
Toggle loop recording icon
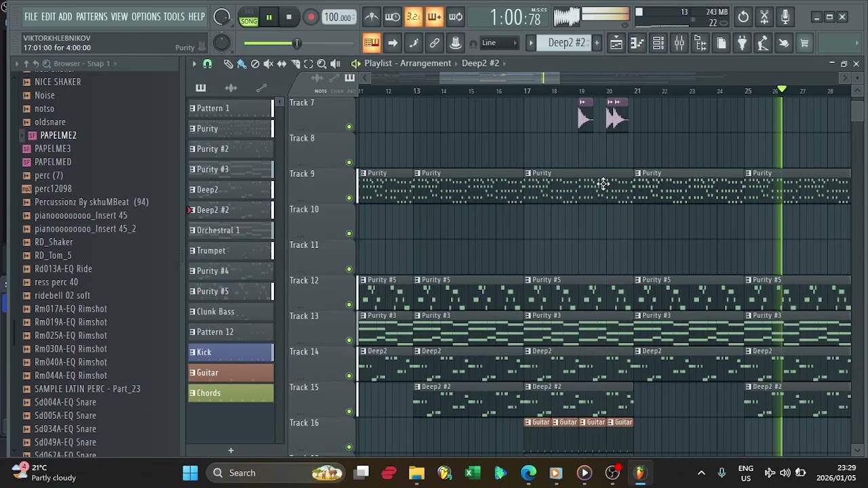(x=456, y=17)
